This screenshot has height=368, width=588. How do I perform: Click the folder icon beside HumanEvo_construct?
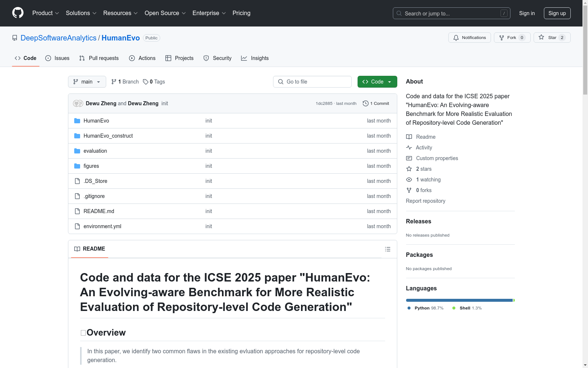pyautogui.click(x=77, y=136)
